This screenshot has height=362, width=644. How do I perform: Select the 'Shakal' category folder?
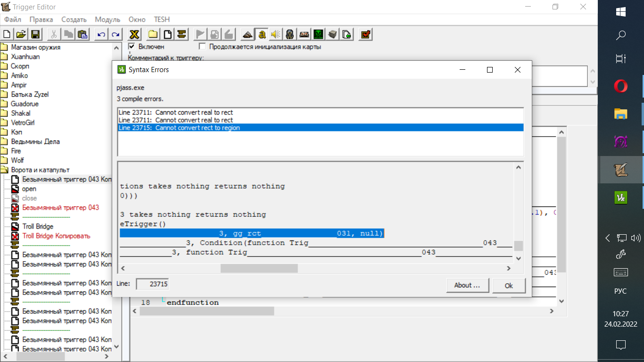click(x=21, y=113)
